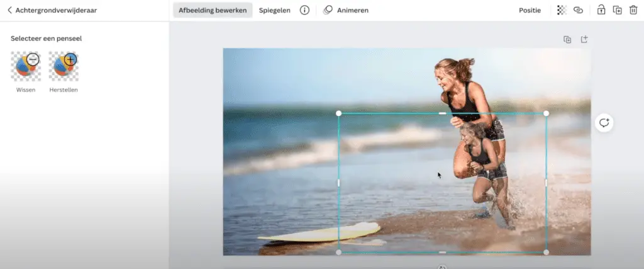
Task: Go back from Achtergrondverwijderaar panel
Action: (9, 10)
